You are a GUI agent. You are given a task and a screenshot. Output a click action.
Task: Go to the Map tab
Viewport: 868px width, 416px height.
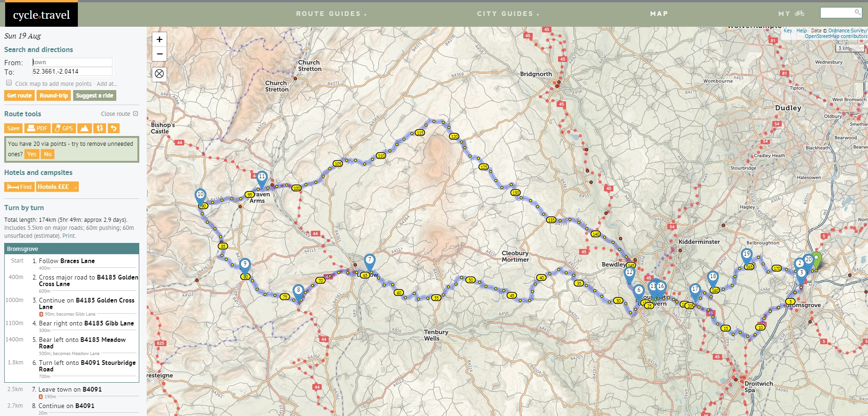click(659, 14)
